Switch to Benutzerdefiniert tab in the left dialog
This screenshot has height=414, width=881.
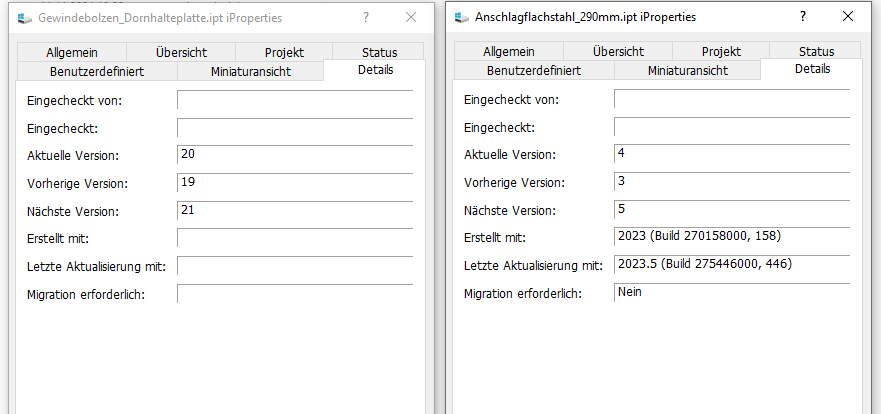pyautogui.click(x=97, y=71)
